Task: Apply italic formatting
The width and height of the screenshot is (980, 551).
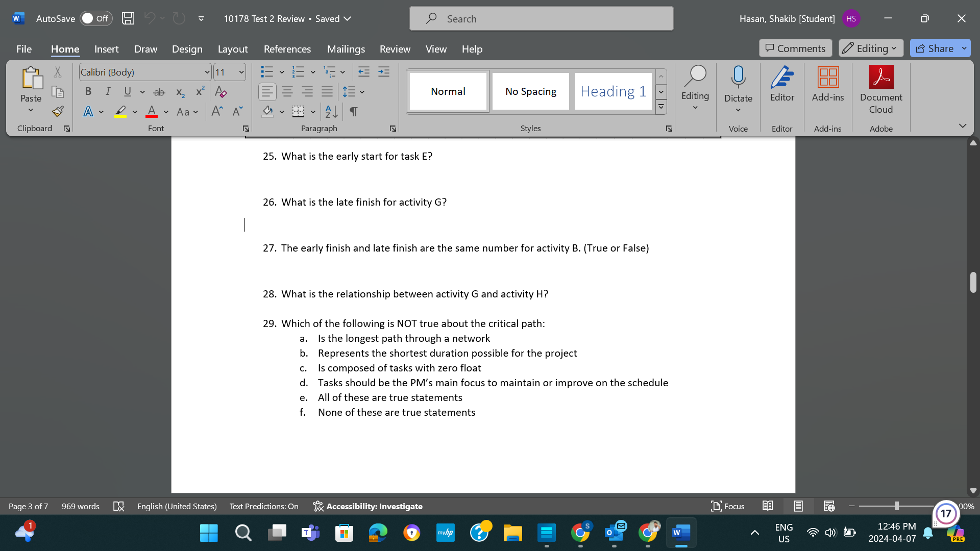Action: (x=108, y=91)
